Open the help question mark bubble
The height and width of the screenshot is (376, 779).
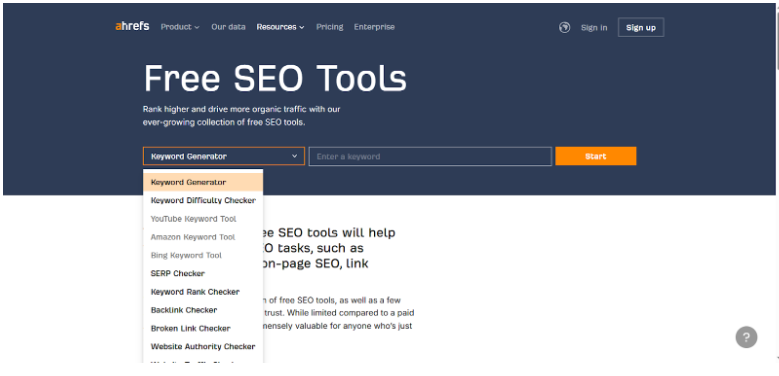coord(746,337)
